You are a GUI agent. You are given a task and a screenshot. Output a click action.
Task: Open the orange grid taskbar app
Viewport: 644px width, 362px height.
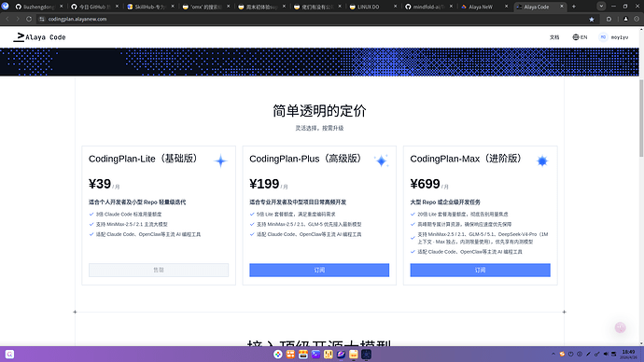pos(290,355)
